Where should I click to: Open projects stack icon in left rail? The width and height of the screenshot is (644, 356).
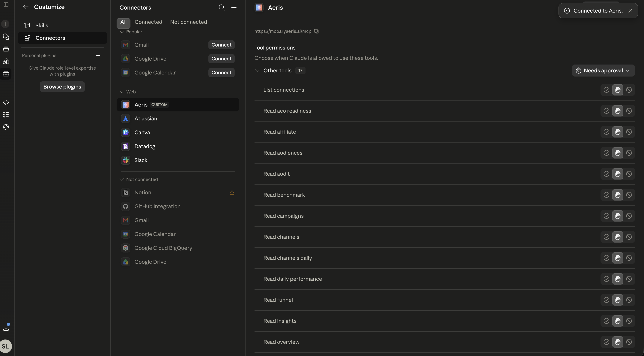pyautogui.click(x=6, y=49)
